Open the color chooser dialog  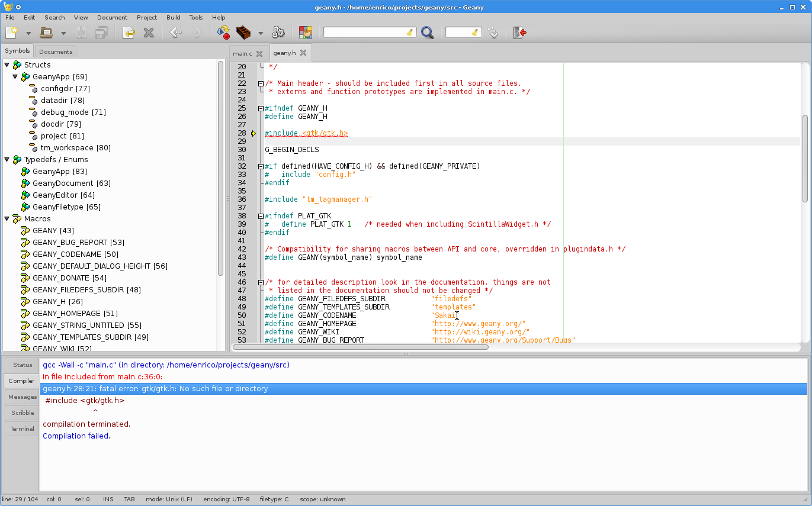coord(306,33)
